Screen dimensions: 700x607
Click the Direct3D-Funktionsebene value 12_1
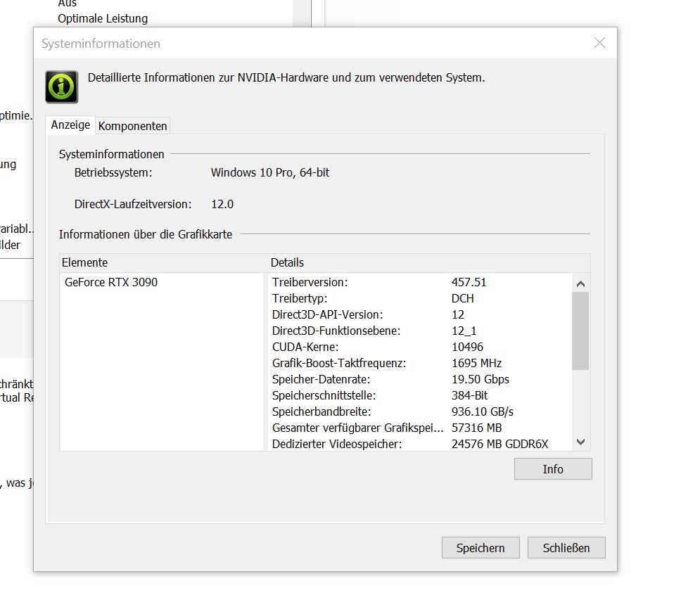pyautogui.click(x=464, y=331)
